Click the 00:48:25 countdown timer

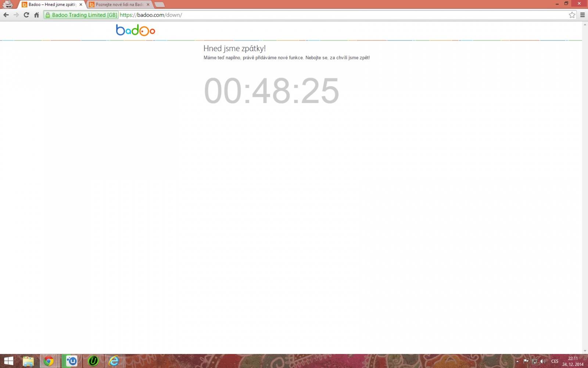pos(272,91)
